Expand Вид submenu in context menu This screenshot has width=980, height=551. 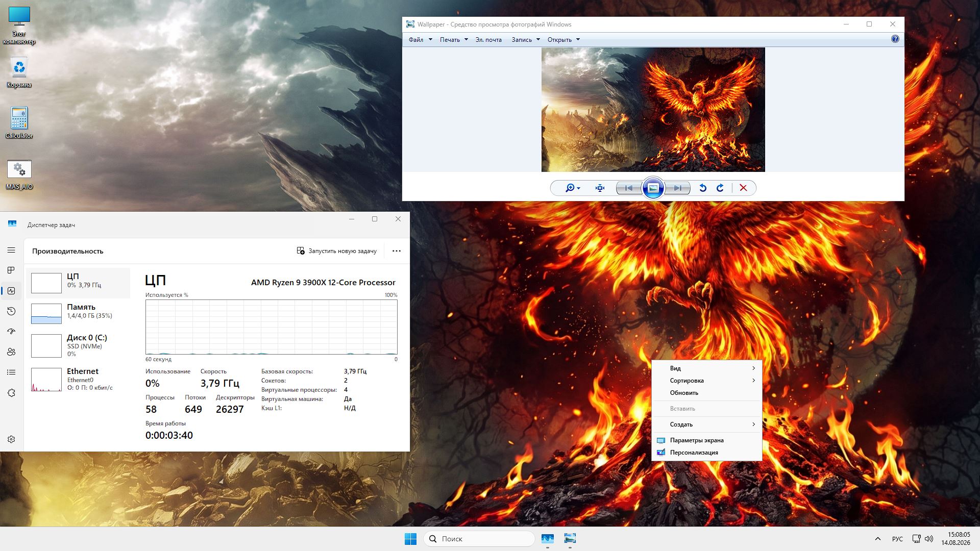[x=707, y=368]
